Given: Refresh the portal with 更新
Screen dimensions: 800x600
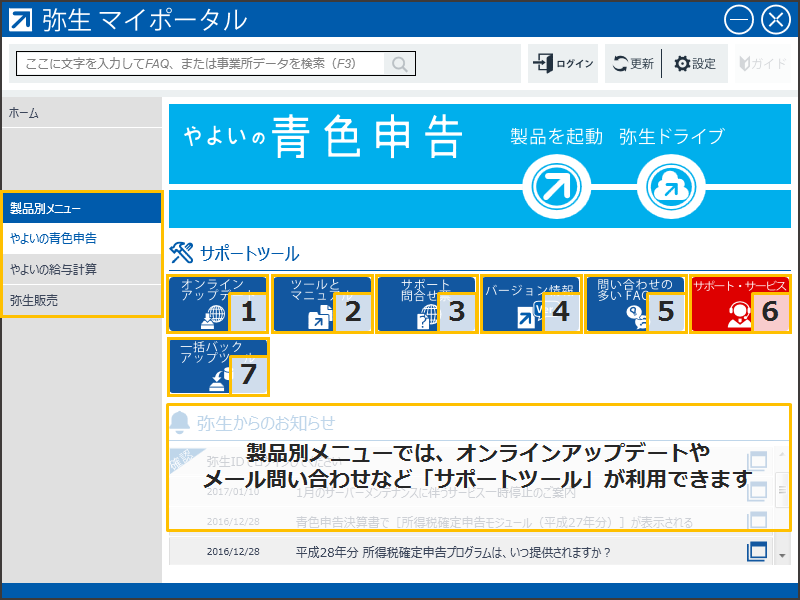Looking at the screenshot, I should tap(633, 64).
